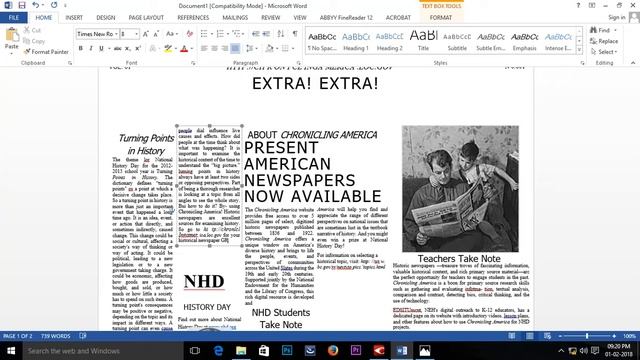The width and height of the screenshot is (640, 360).
Task: Justify the paragraph text
Action: coord(235,49)
